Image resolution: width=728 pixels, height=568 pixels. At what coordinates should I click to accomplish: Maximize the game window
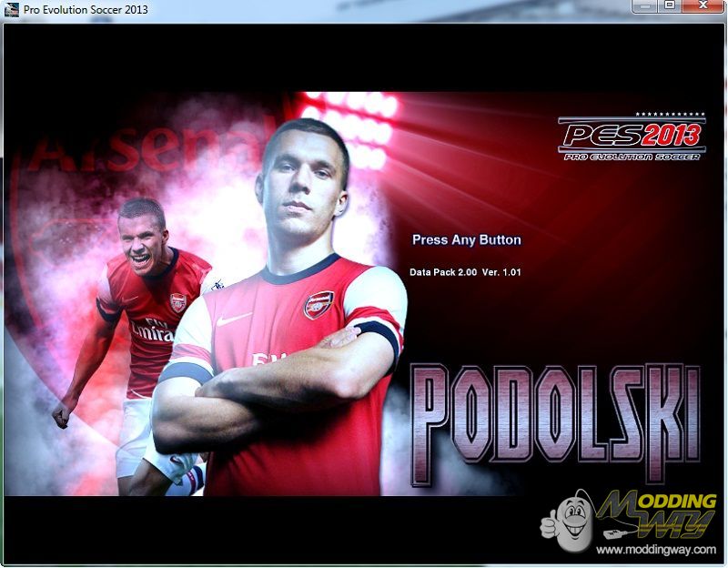(670, 6)
